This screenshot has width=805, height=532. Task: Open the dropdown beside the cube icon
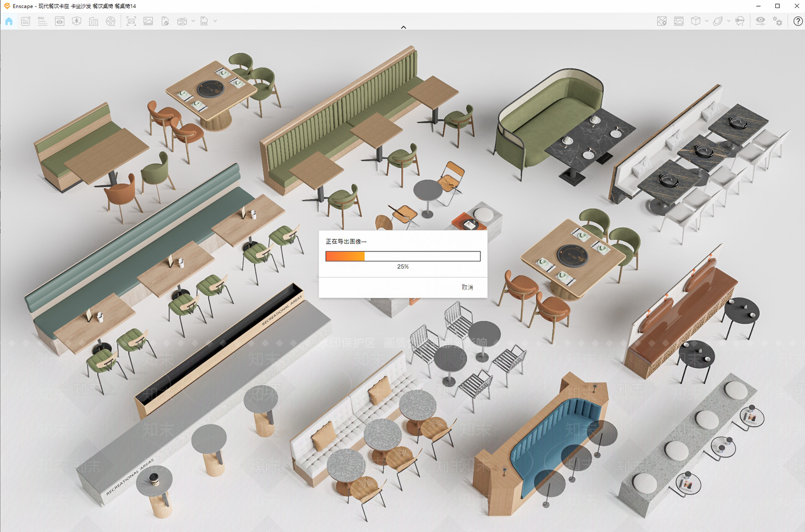pos(707,21)
